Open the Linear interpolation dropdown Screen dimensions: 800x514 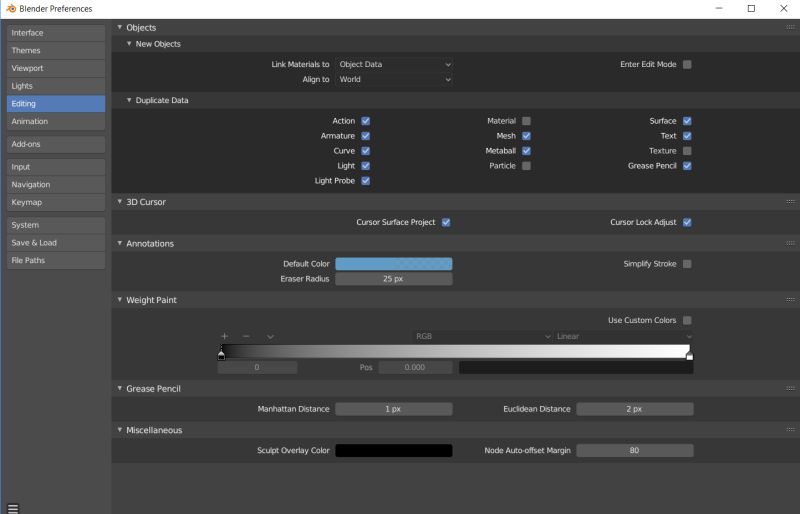623,336
